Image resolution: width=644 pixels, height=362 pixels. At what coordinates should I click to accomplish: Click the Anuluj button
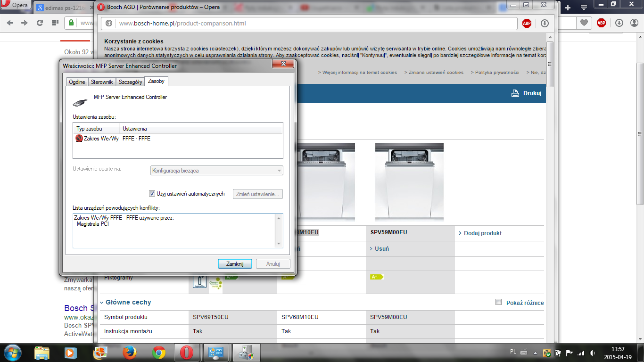tap(273, 264)
